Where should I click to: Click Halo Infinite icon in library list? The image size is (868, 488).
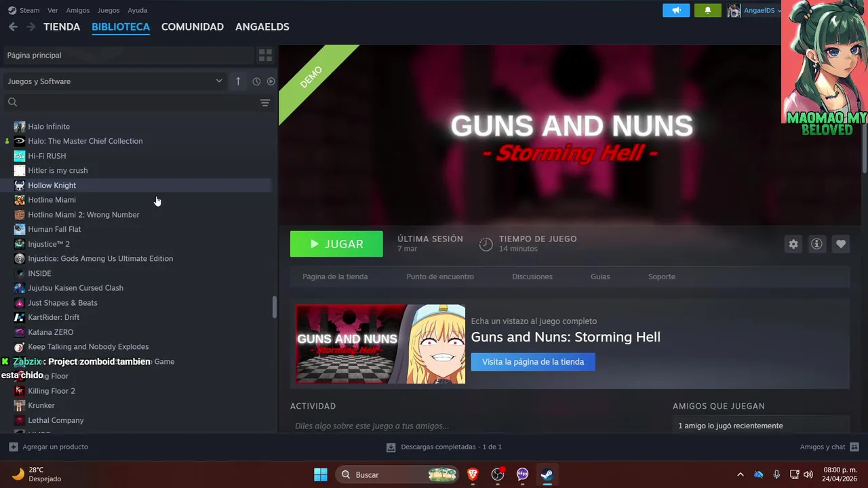20,127
